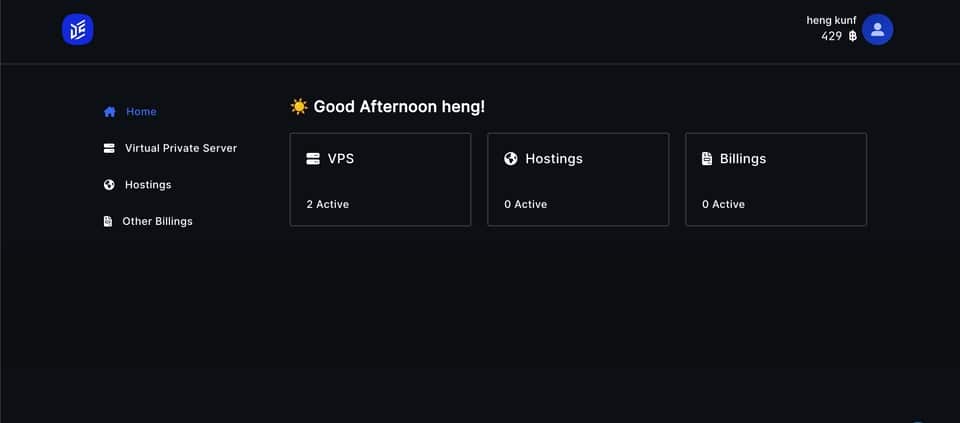960x423 pixels.
Task: Click the baht currency symbol near balance
Action: 852,37
